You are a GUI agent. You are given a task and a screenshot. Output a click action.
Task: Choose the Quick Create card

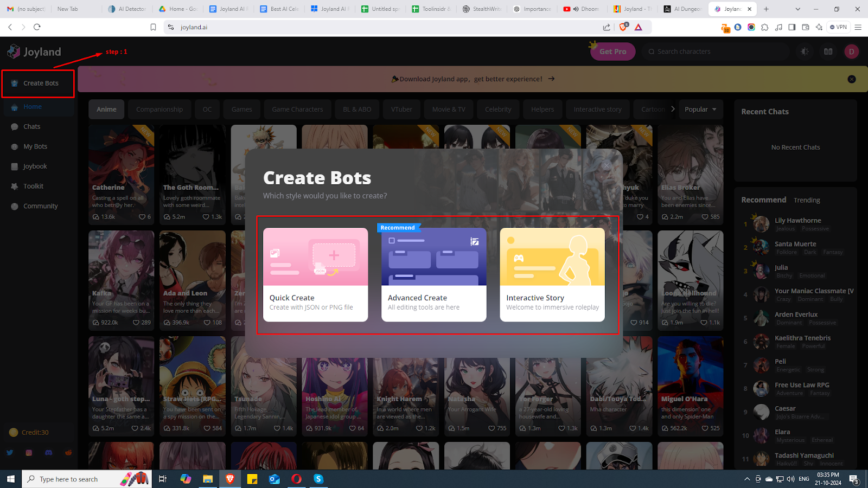316,274
